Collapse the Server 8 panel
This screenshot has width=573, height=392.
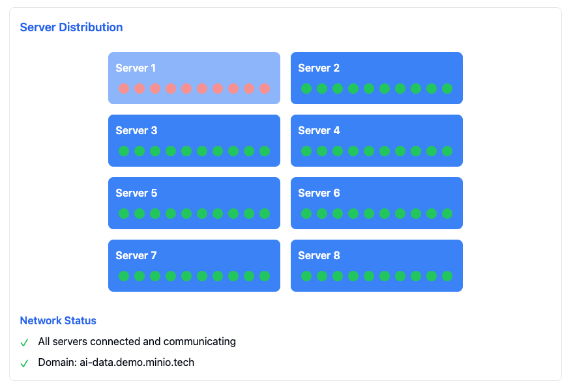(376, 266)
